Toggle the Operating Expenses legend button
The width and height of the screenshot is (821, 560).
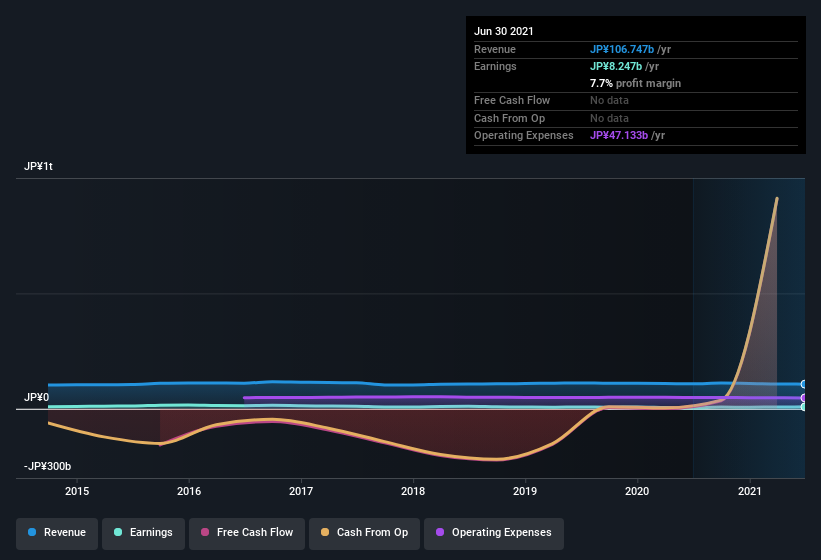click(494, 533)
